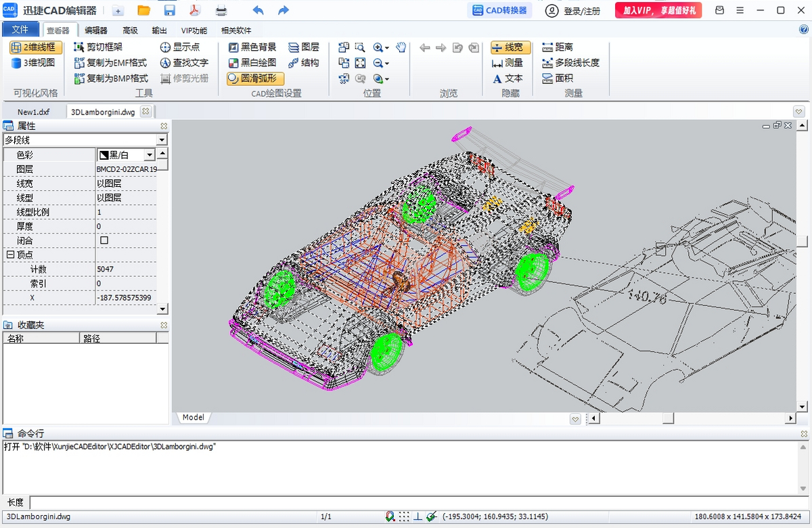Image resolution: width=812 pixels, height=528 pixels.
Task: Click the Area (面积) measurement tool
Action: tap(557, 79)
